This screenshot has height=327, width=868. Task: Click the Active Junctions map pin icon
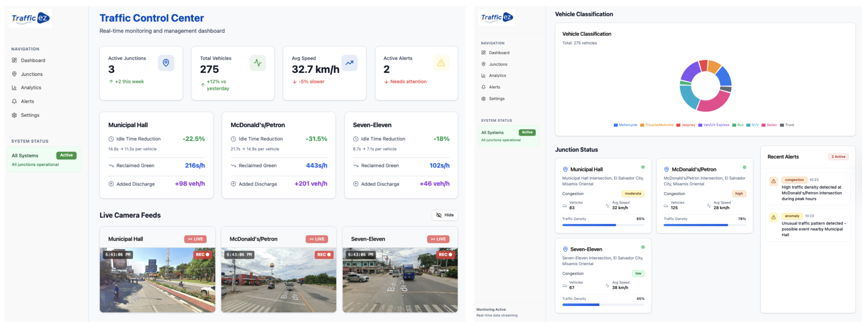click(x=166, y=63)
